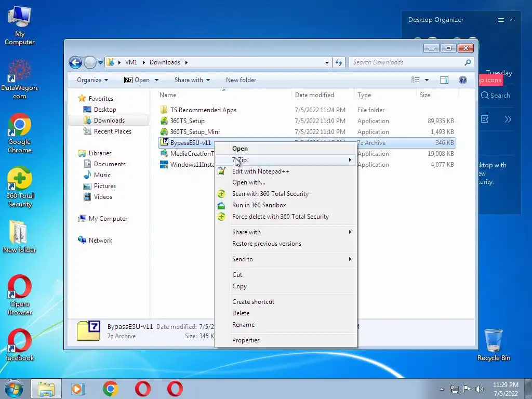Viewport: 532px width, 399px height.
Task: Toggle the Explorer preview pane
Action: (x=444, y=80)
